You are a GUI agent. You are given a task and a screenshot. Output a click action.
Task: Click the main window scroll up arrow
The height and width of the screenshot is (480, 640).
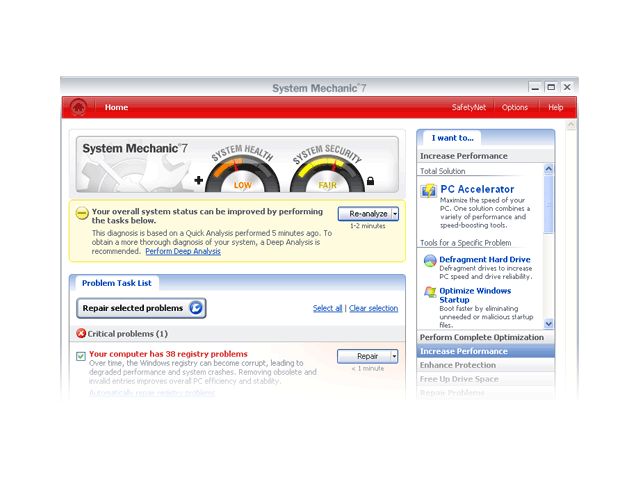[571, 124]
